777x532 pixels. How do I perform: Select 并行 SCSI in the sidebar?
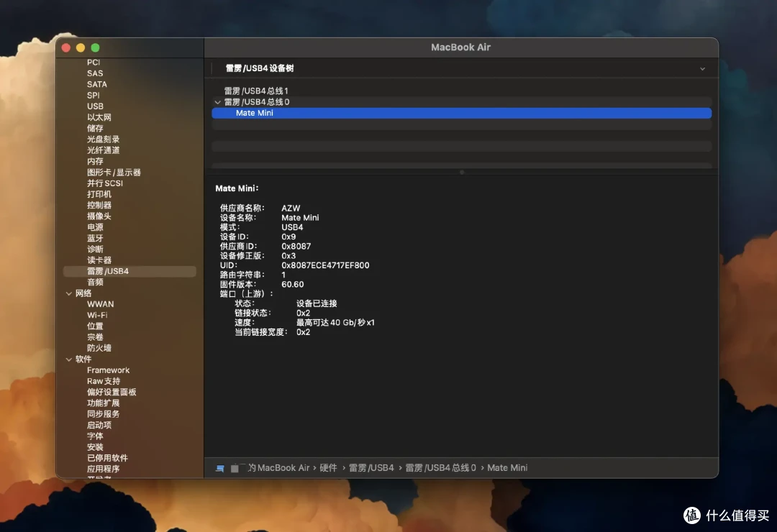[104, 183]
